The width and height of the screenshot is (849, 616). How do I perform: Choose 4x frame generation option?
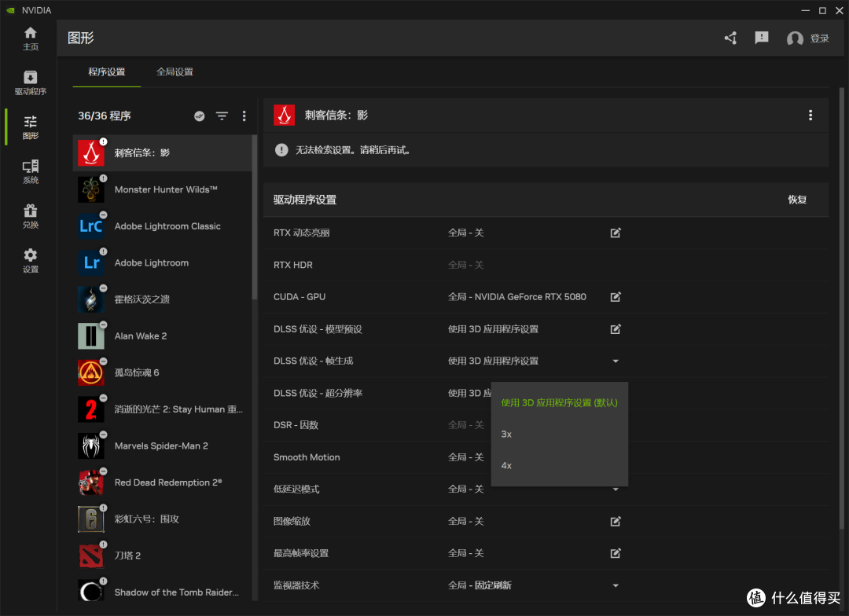[x=560, y=465]
